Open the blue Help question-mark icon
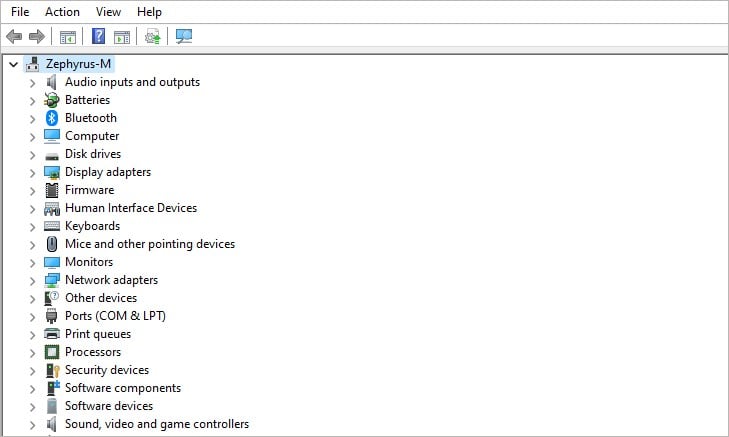The width and height of the screenshot is (729, 437). point(99,36)
